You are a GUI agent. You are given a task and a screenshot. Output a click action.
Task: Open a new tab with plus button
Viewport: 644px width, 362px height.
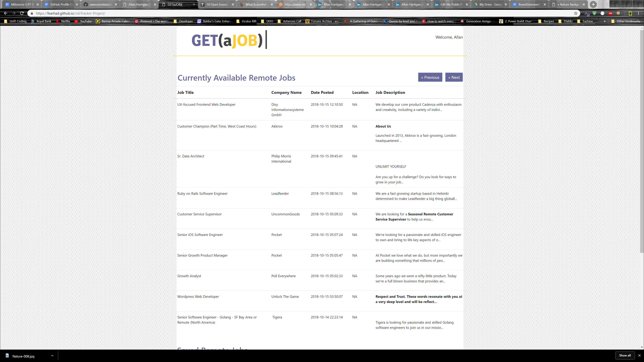(593, 5)
